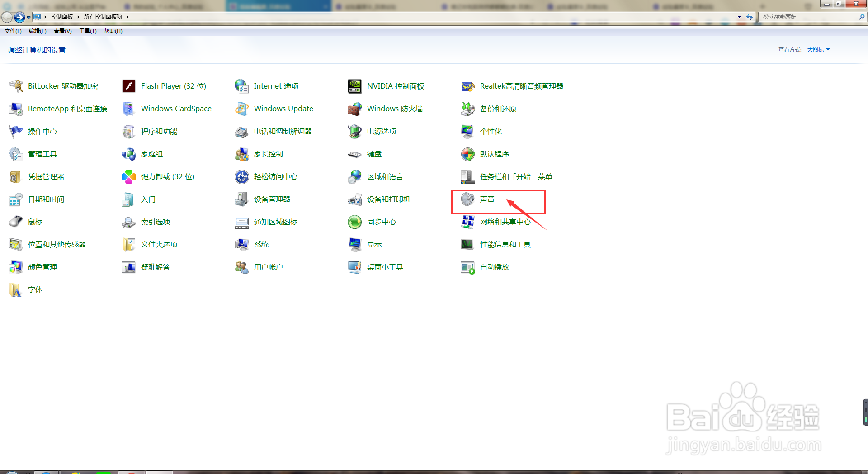Open the 帮助(H) menu
Viewport: 868px width, 474px height.
click(x=113, y=31)
